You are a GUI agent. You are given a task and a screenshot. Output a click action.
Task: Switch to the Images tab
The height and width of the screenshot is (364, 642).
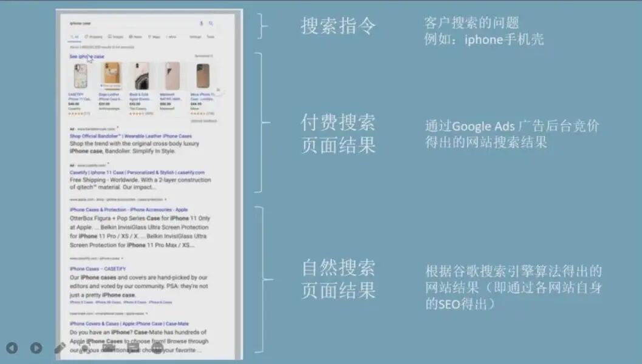coord(116,37)
